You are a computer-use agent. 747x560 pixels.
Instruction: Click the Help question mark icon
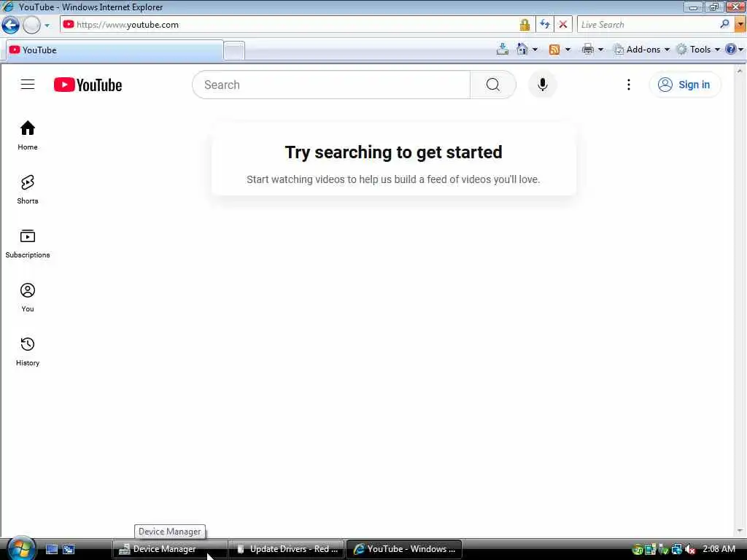pos(730,49)
